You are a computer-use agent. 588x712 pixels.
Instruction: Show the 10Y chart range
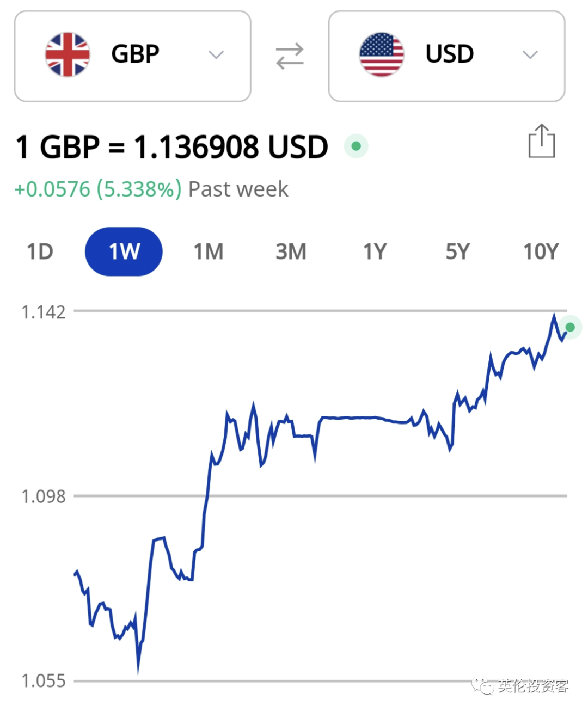coord(541,251)
